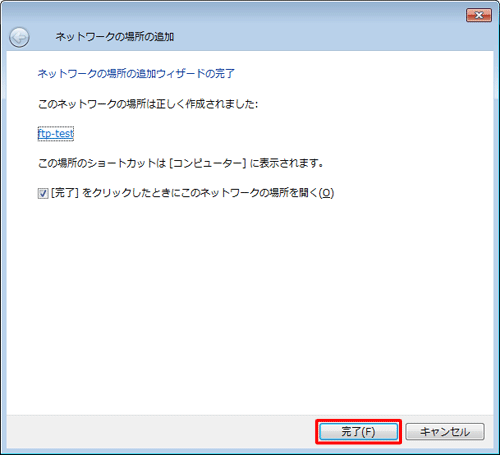Screen dimensions: 500x455
Task: Click the ネットワークの場所の追加ウィザードの完了 heading
Action: 136,73
